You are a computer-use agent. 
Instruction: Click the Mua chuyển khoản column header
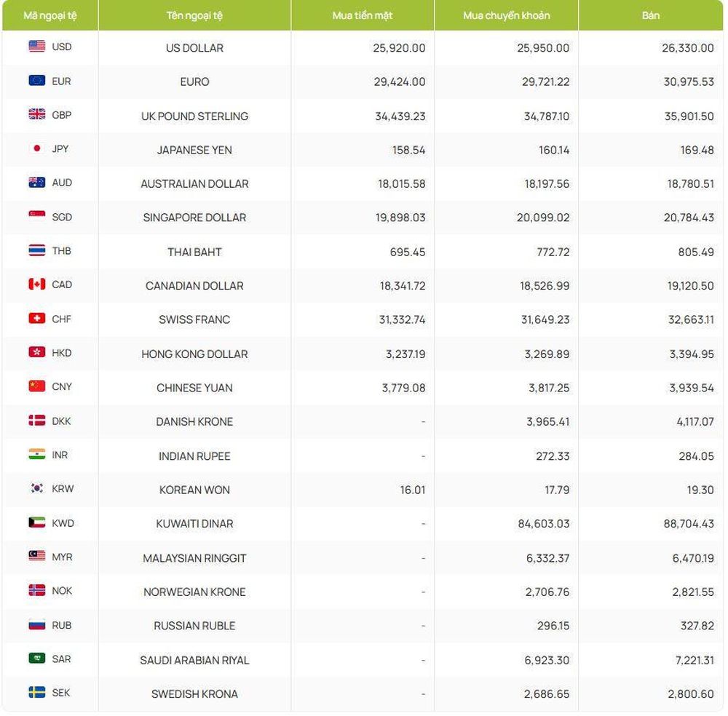506,15
